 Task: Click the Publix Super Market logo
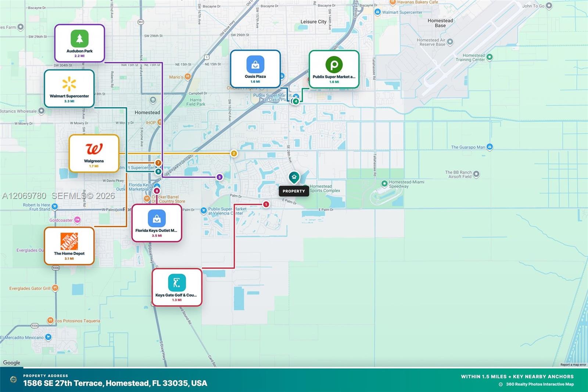pos(334,65)
